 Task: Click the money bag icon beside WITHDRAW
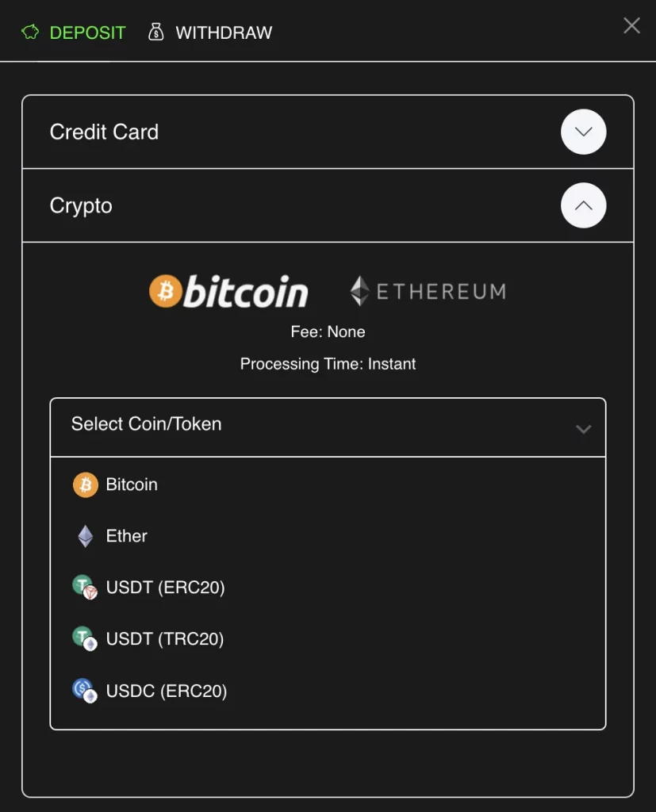pos(155,32)
